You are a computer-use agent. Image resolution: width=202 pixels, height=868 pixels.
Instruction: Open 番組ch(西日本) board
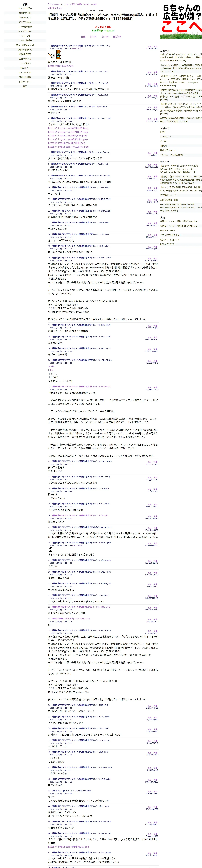[x=25, y=49]
